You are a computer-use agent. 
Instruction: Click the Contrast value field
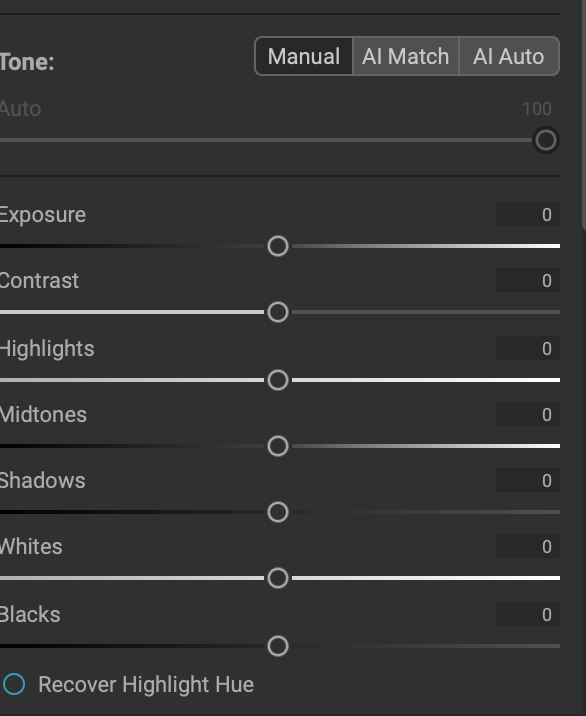(528, 280)
